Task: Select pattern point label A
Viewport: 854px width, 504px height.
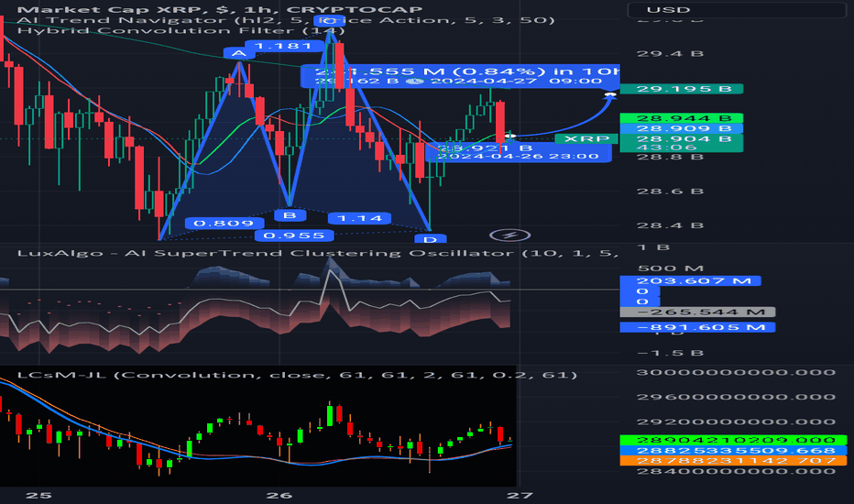Action: point(238,53)
